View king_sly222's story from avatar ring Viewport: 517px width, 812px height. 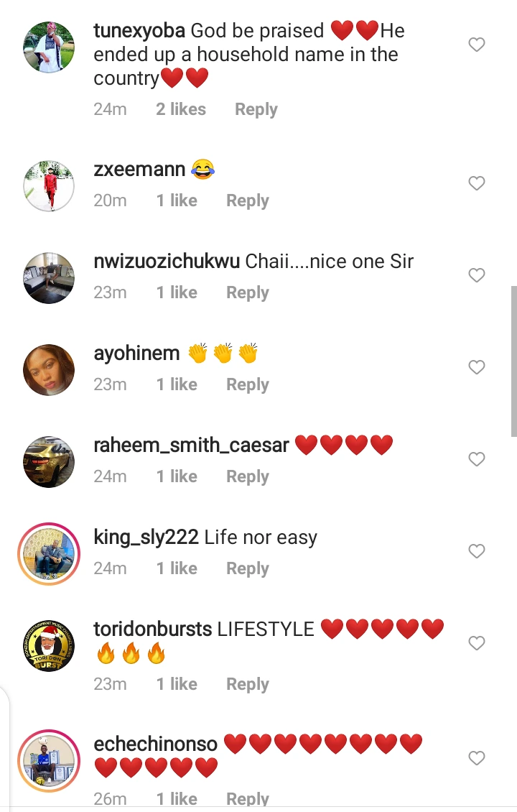pos(49,553)
